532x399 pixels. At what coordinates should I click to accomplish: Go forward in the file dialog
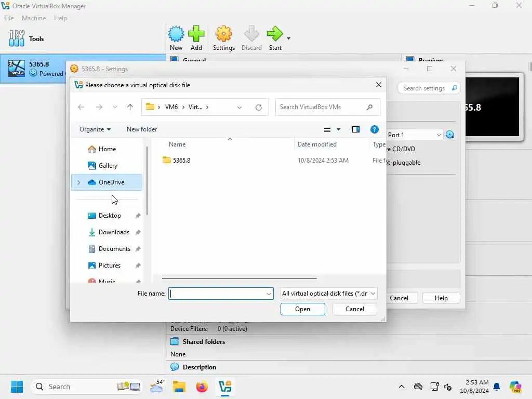click(99, 107)
